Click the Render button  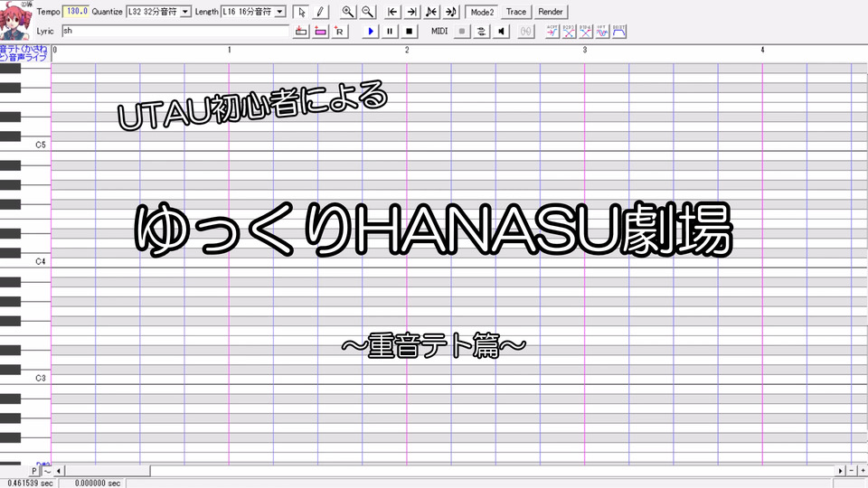(551, 12)
